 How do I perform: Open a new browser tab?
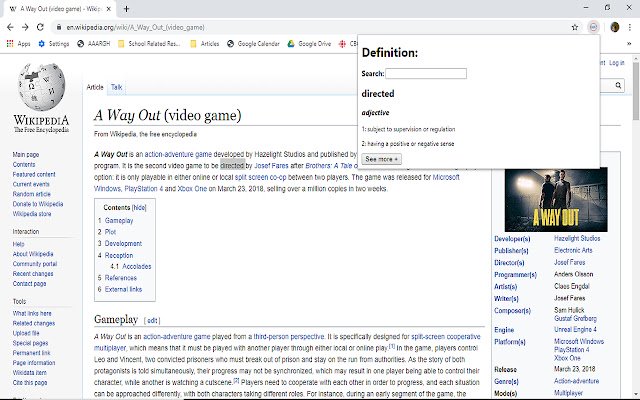[127, 9]
